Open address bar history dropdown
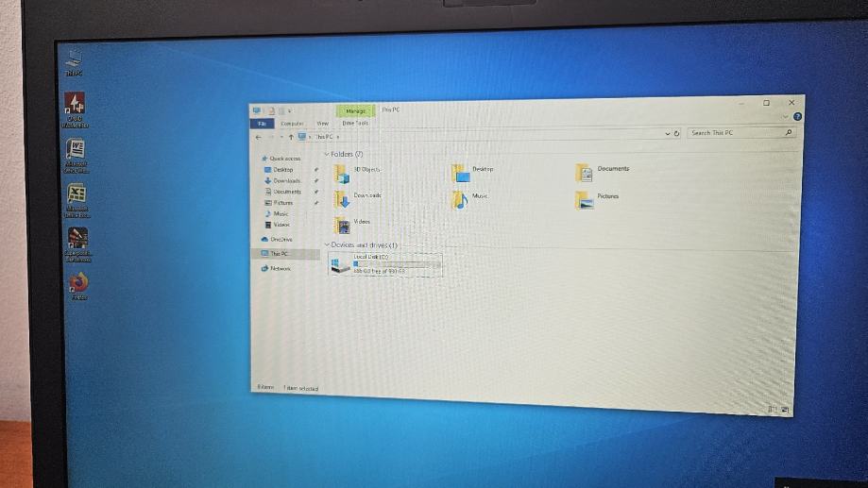Screen dimensions: 868x488 [x=667, y=133]
